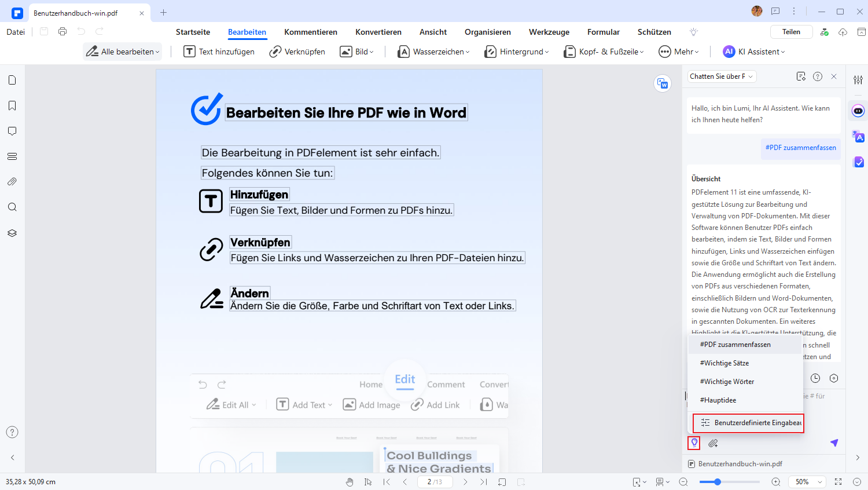868x490 pixels.
Task: Click the proofread checkmark icon on right edge
Action: tap(859, 162)
